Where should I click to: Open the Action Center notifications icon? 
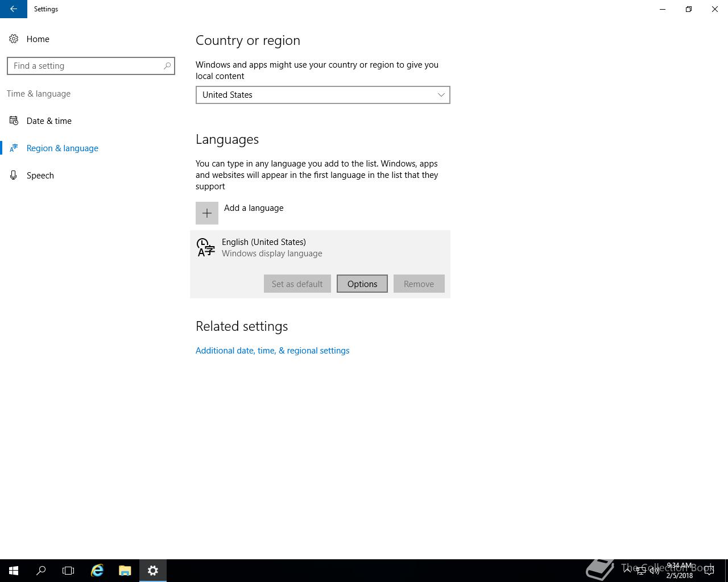tap(709, 571)
